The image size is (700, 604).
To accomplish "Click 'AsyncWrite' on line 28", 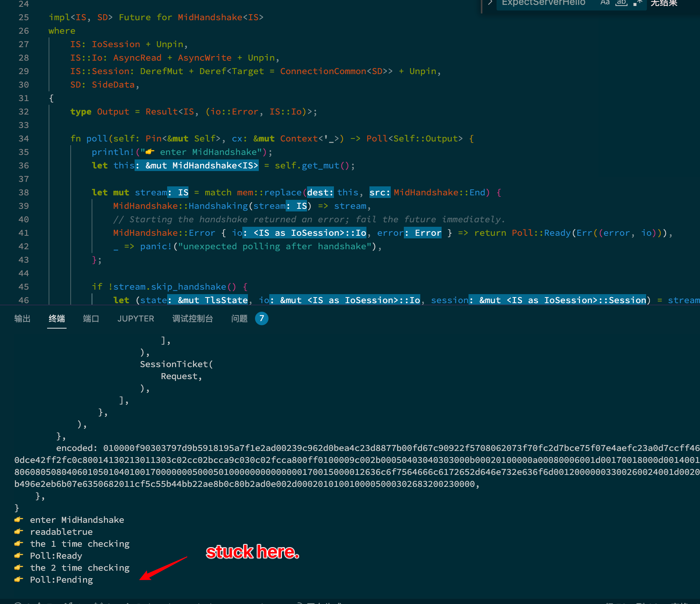I will coord(205,58).
